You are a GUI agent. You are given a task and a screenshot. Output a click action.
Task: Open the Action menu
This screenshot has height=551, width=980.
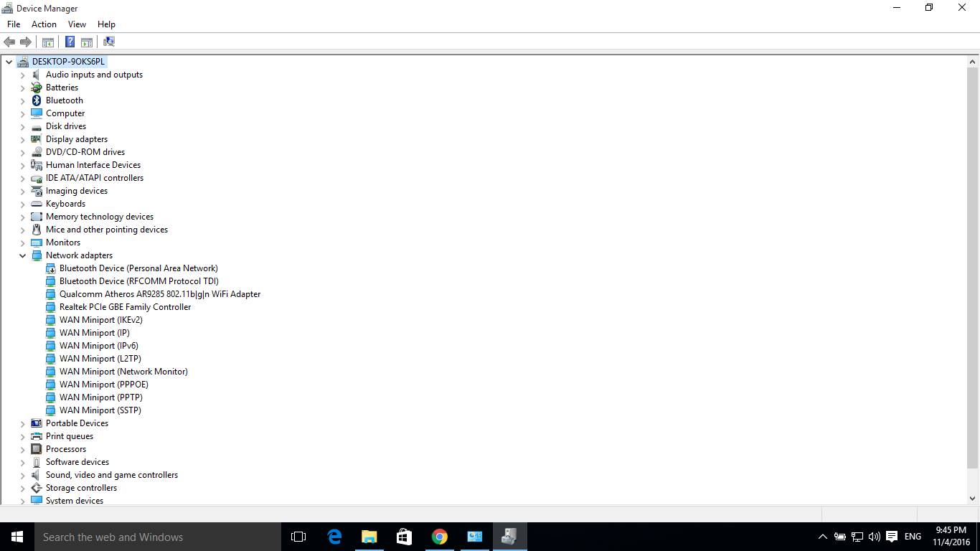click(44, 24)
